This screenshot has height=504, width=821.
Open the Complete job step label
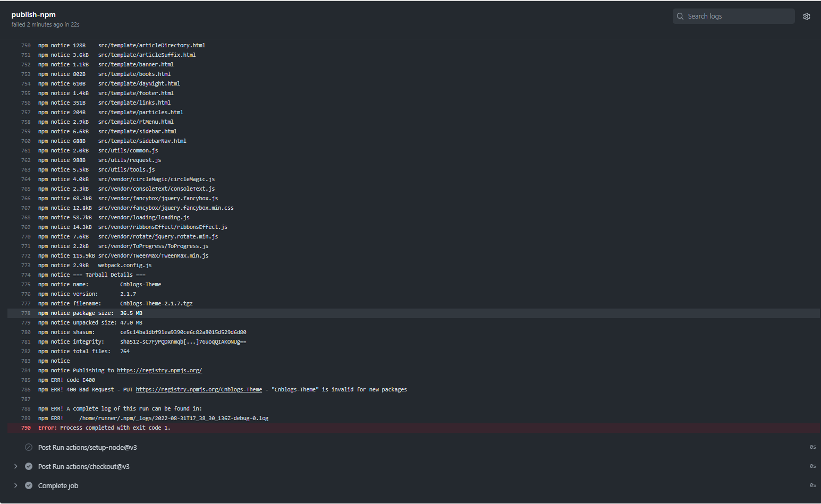coord(58,485)
